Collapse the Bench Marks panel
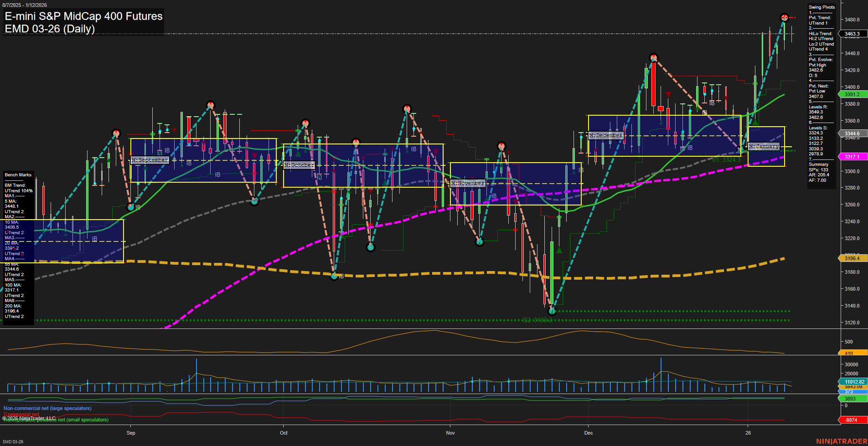Image resolution: width=868 pixels, height=446 pixels. pyautogui.click(x=17, y=175)
